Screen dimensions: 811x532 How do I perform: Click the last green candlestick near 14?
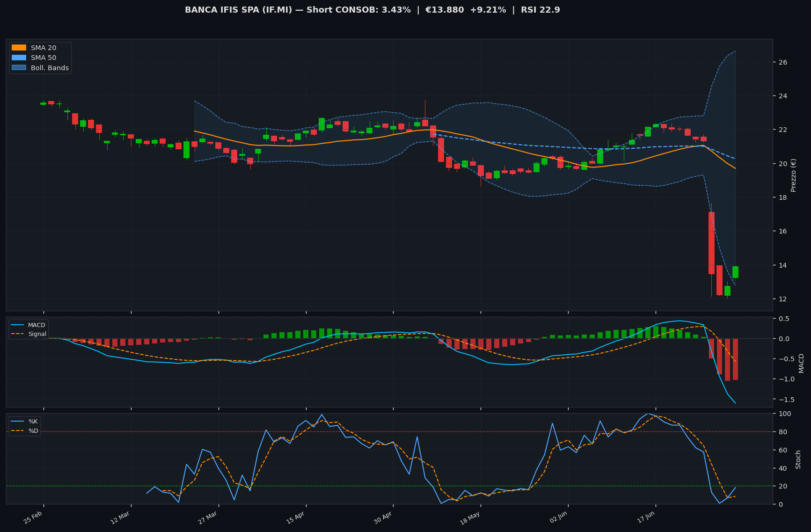point(735,272)
